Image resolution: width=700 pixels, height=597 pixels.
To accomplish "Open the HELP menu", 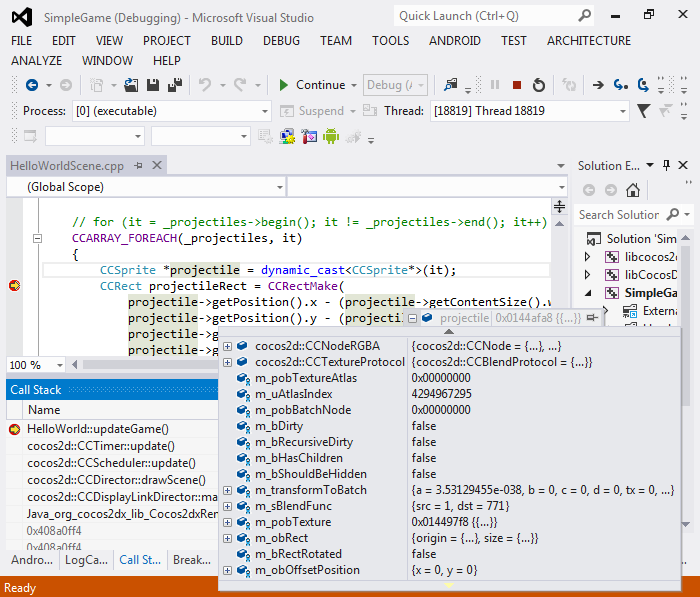I will [167, 60].
